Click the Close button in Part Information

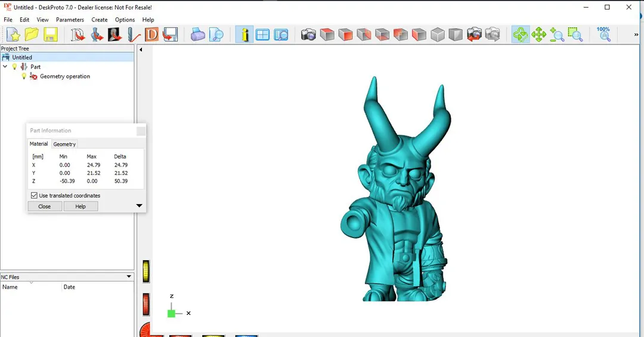[44, 206]
